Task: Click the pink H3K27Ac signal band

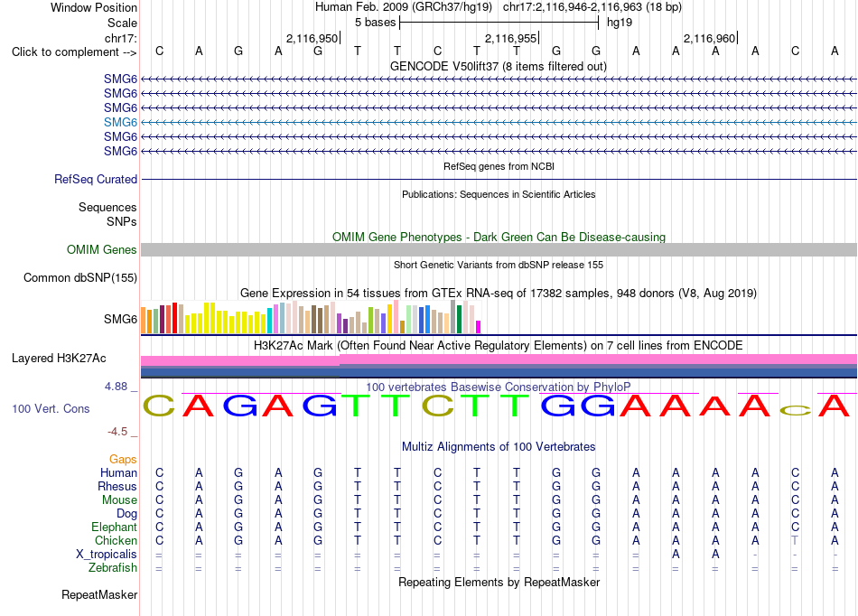Action: click(499, 360)
